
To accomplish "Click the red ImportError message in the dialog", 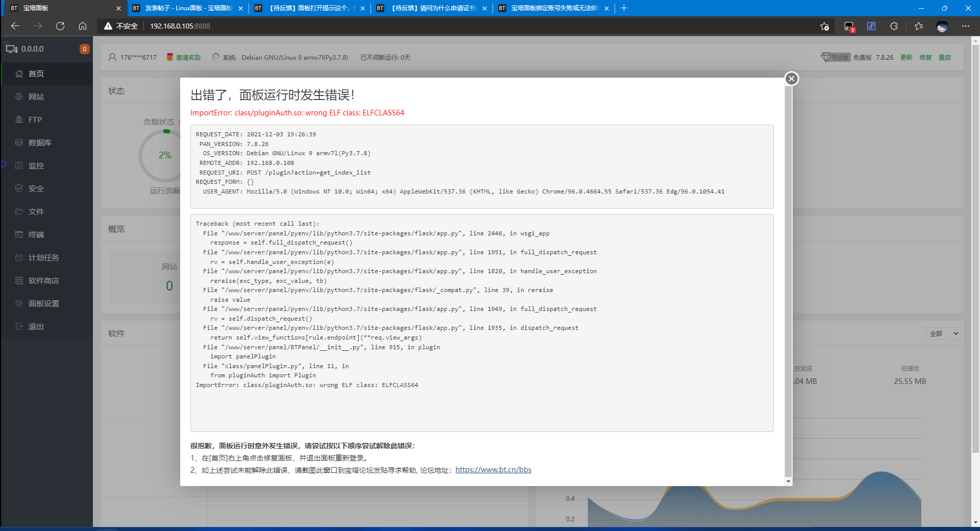I will 297,113.
